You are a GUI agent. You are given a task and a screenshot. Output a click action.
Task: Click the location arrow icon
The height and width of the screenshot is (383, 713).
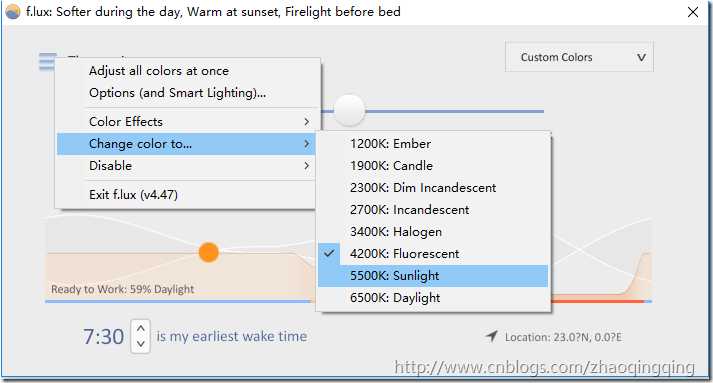tap(492, 337)
